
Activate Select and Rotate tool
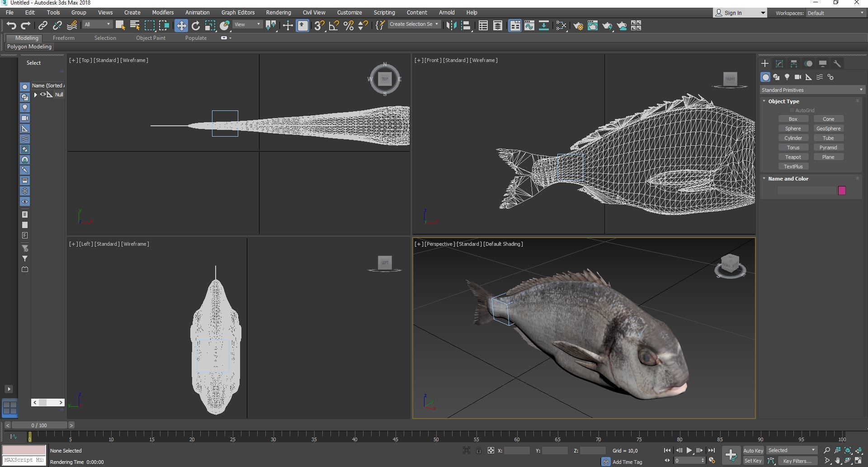[196, 25]
